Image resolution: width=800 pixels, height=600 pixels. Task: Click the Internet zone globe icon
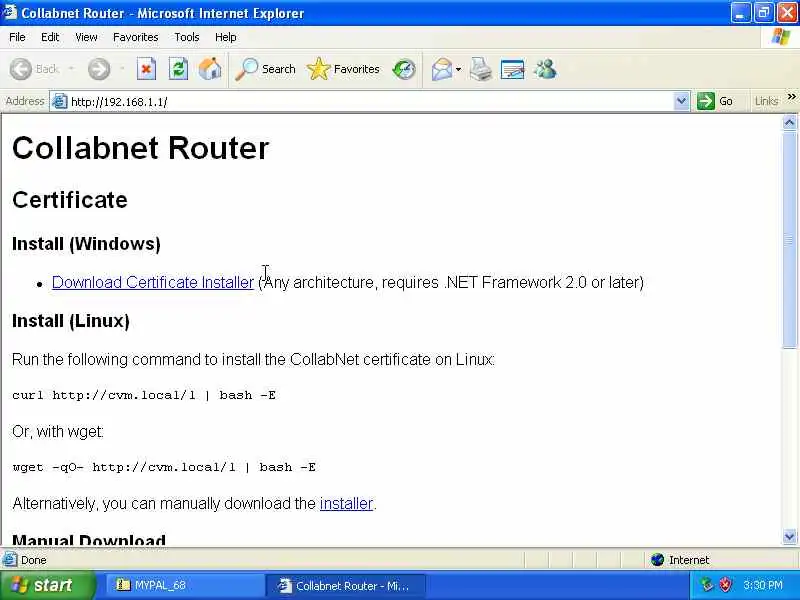(657, 560)
